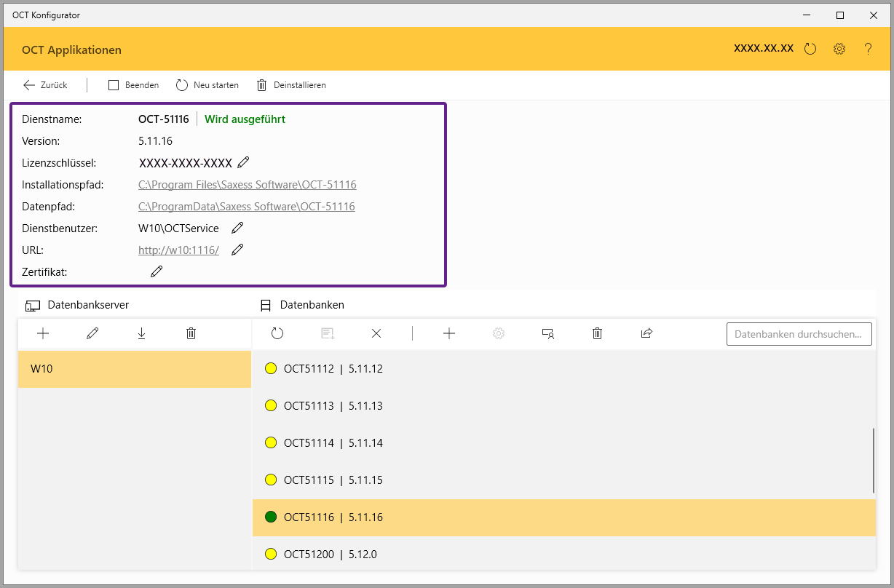Edit the URL with its pencil icon
Screen dimensions: 894x588
pyautogui.click(x=237, y=250)
